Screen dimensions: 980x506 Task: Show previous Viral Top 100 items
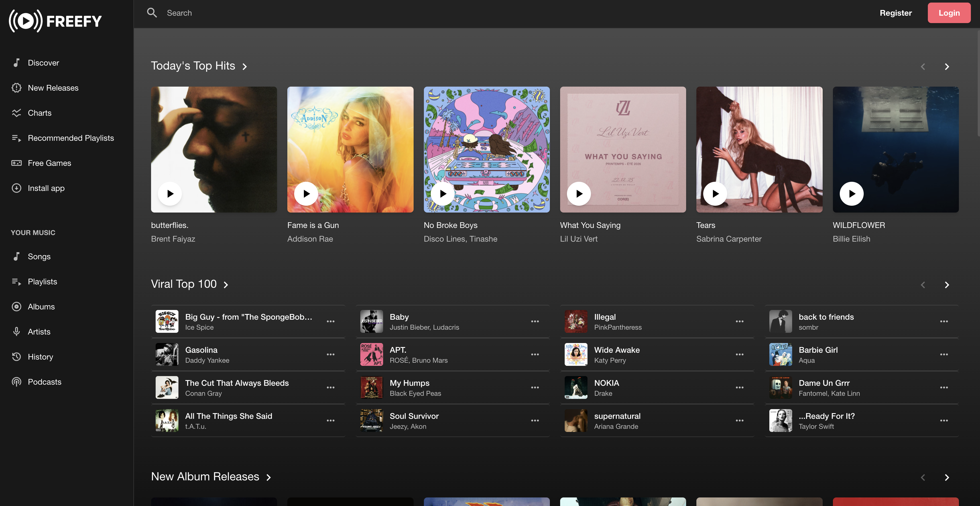click(x=923, y=285)
